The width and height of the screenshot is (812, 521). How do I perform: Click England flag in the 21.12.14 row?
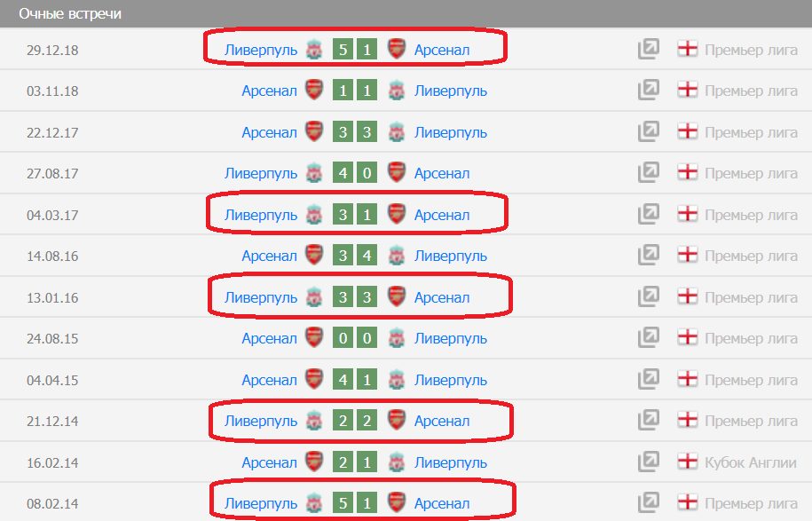687,421
